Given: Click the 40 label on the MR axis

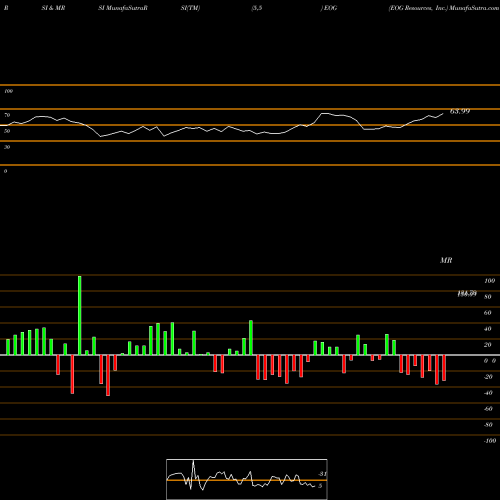Looking at the screenshot, I should pos(488,329).
